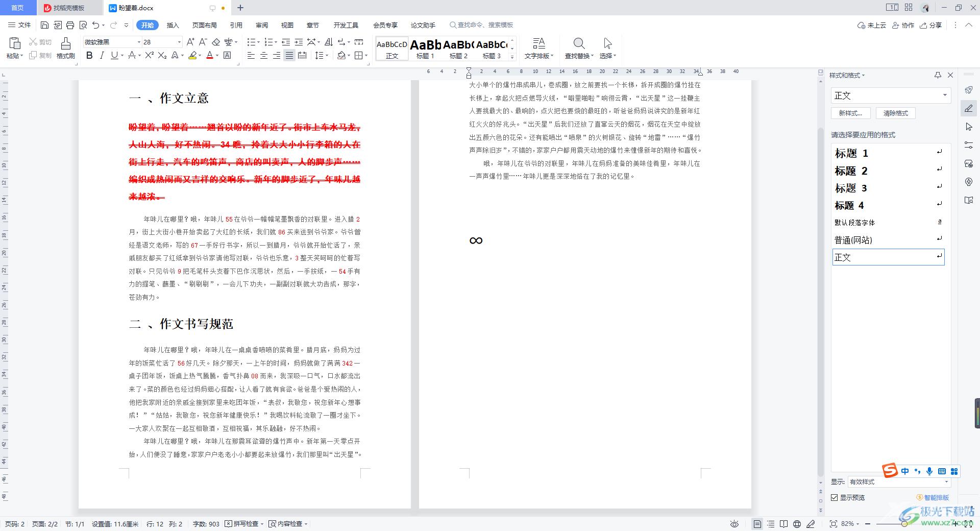Viewport: 980px width, 531px height.
Task: Toggle the 显示预览 (show preview) checkbox
Action: click(x=835, y=497)
